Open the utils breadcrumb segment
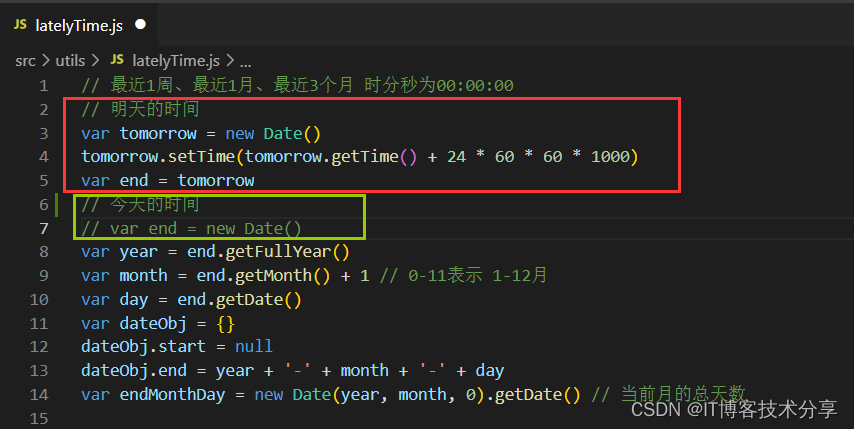Screen dimensions: 854x429 click(x=70, y=60)
